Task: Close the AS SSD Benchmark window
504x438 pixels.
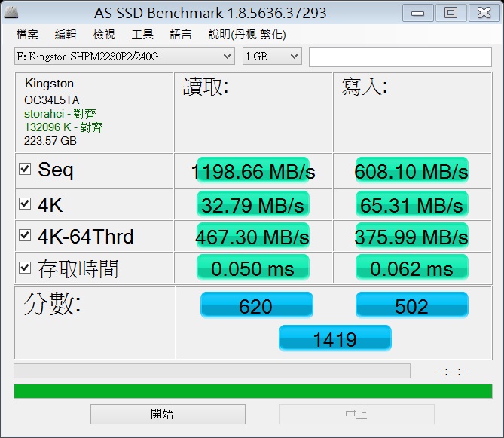Action: pos(484,13)
